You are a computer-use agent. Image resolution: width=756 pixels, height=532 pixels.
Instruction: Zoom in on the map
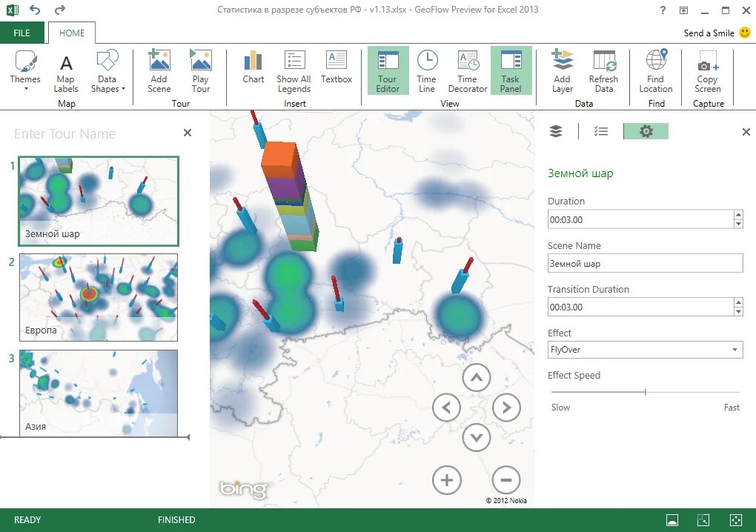(x=446, y=480)
